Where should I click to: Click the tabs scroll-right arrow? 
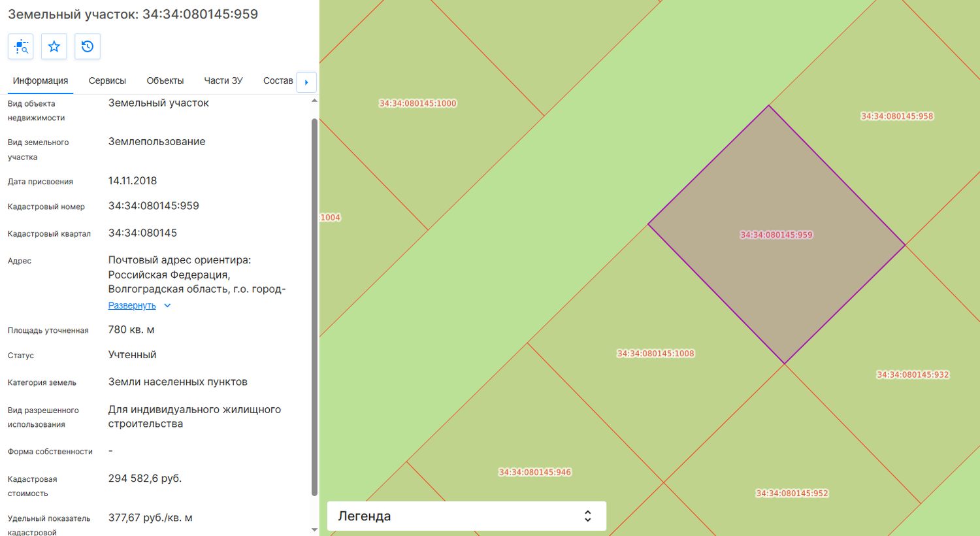[x=306, y=82]
